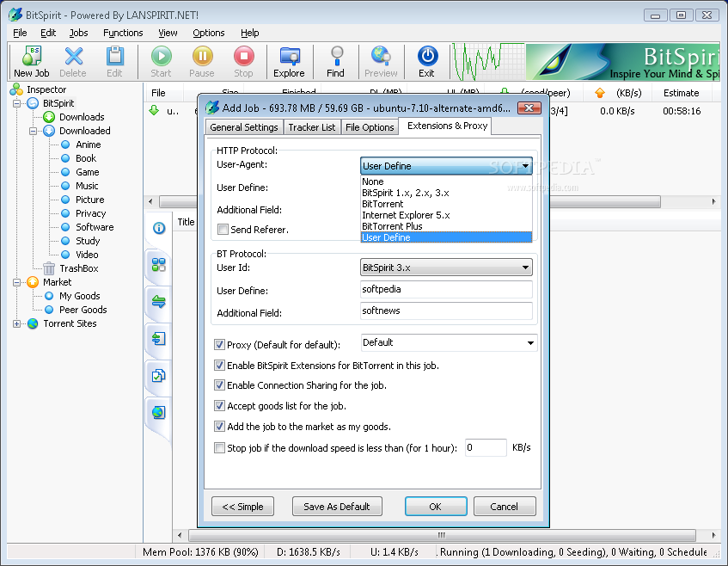This screenshot has width=728, height=566.
Task: Open the Functions menu
Action: tap(123, 33)
